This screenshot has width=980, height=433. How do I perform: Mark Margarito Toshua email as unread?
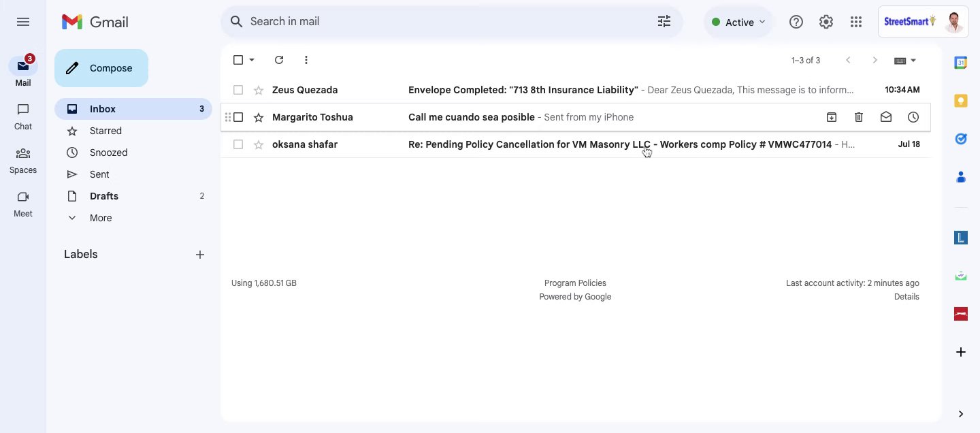[886, 117]
